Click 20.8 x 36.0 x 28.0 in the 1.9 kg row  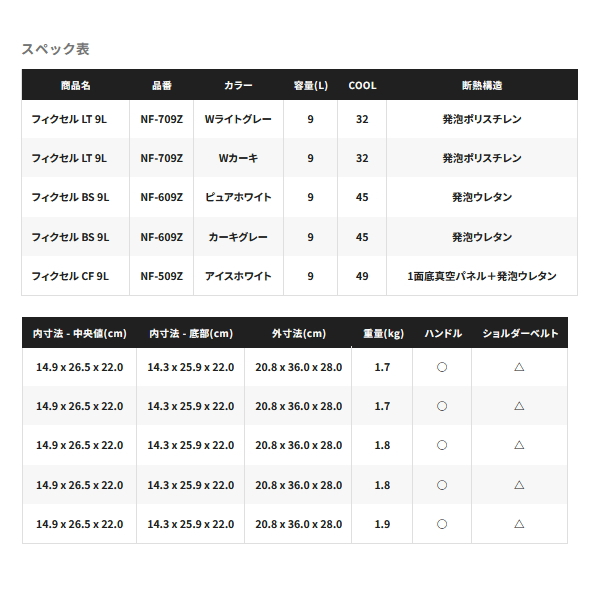point(299,524)
